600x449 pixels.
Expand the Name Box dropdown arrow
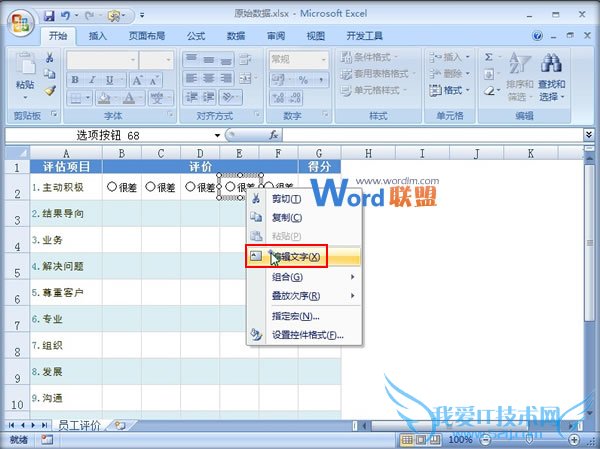click(x=217, y=135)
